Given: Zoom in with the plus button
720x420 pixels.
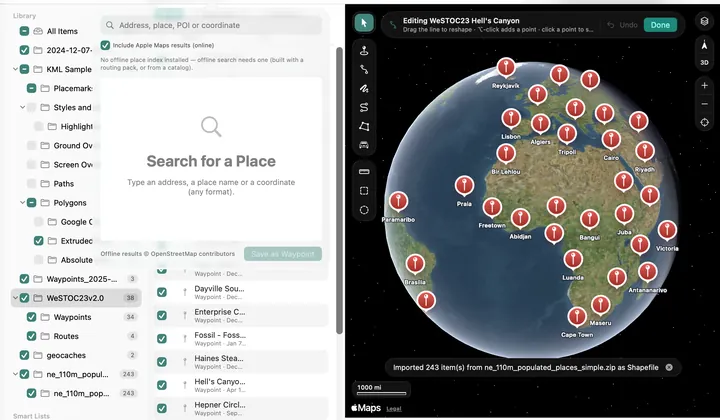Looking at the screenshot, I should [x=704, y=85].
